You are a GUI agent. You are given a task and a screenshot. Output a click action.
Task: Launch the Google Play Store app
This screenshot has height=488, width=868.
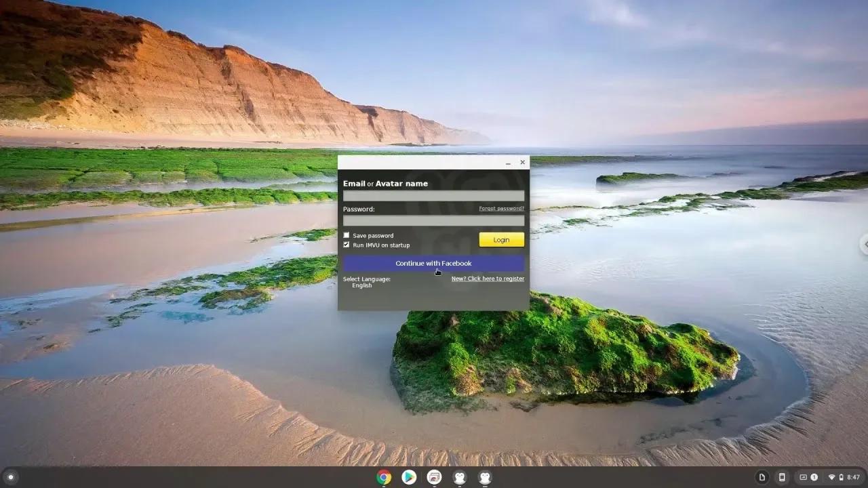click(408, 478)
